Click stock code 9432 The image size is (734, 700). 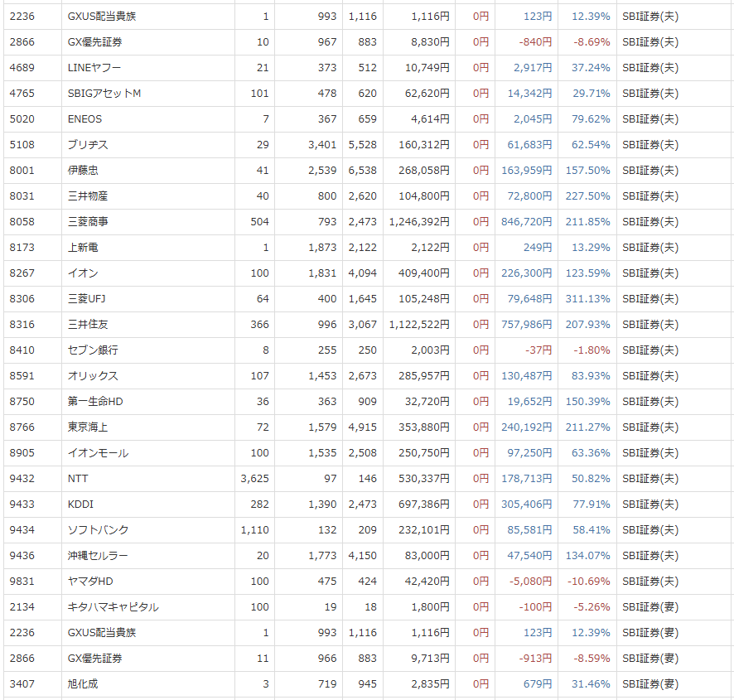[x=22, y=479]
